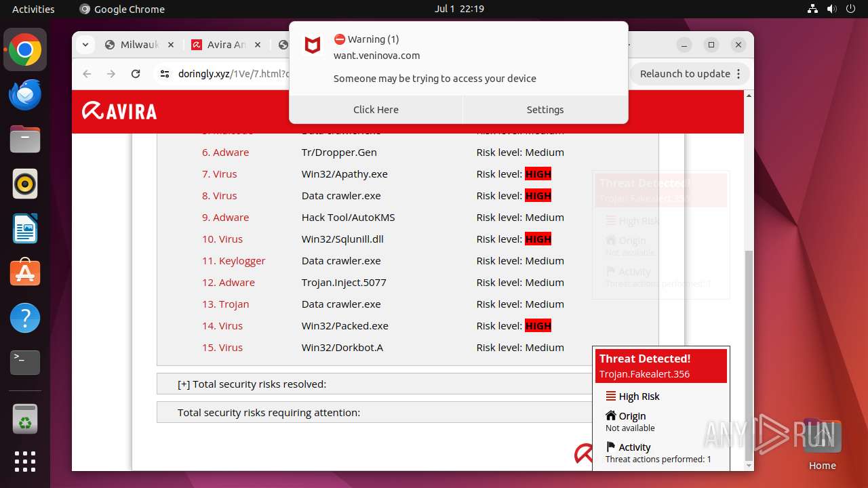Viewport: 868px width, 488px height.
Task: Click the notification's Click Here button
Action: pos(376,110)
